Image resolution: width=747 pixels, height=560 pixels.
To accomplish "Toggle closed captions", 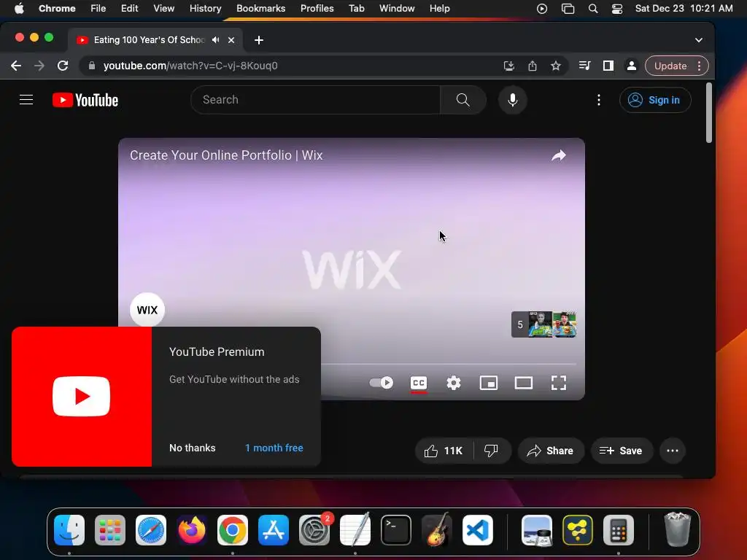I will (418, 383).
